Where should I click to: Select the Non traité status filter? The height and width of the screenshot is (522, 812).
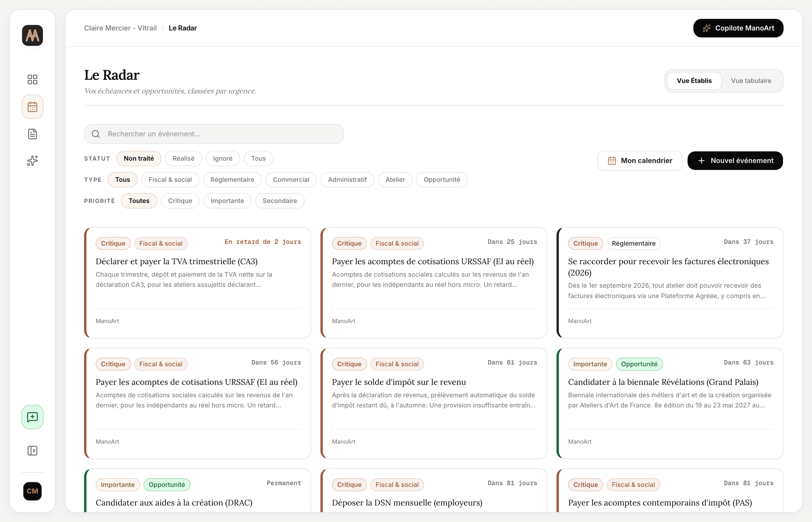click(139, 158)
